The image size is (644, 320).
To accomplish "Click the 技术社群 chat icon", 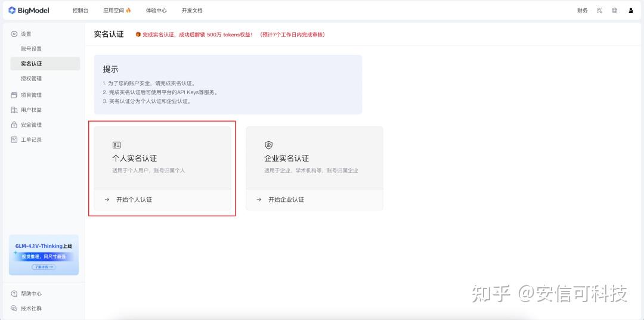I will 14,309.
